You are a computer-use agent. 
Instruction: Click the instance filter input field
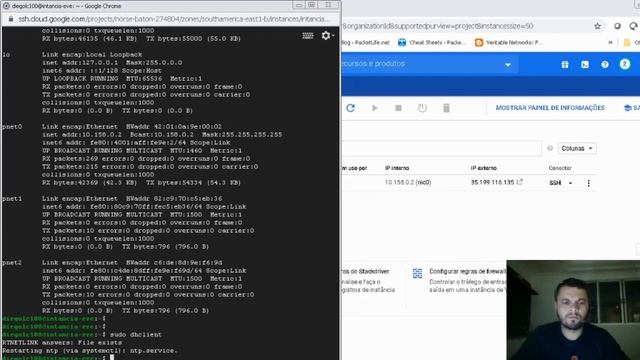(x=442, y=149)
